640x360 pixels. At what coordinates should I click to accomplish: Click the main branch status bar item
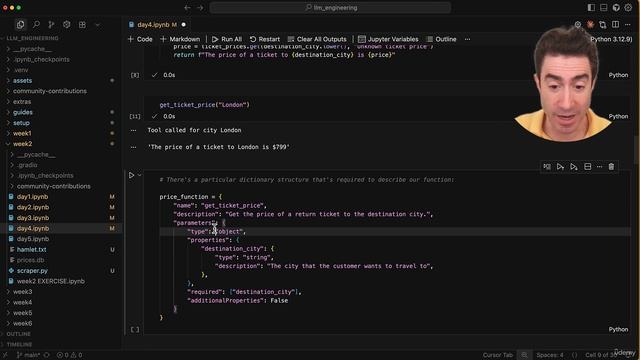click(x=28, y=355)
